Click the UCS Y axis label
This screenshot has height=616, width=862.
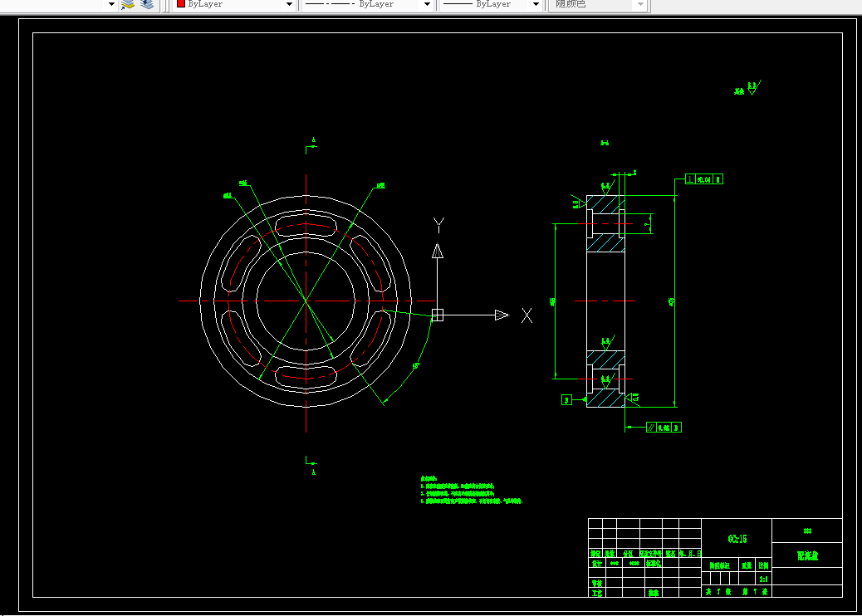coord(438,225)
